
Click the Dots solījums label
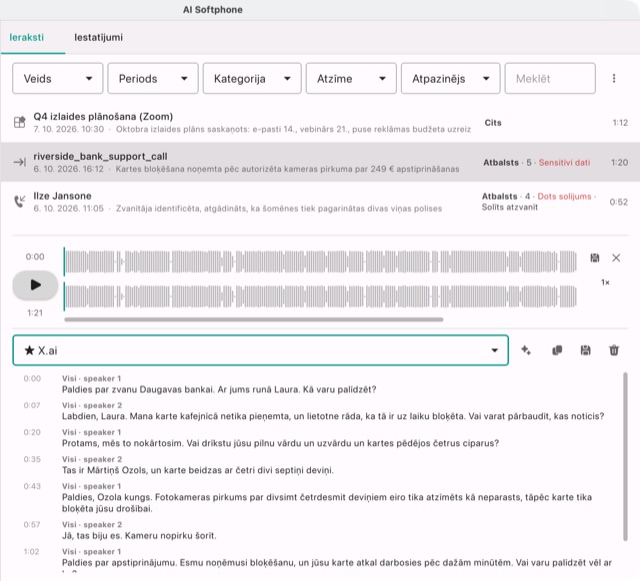(564, 196)
